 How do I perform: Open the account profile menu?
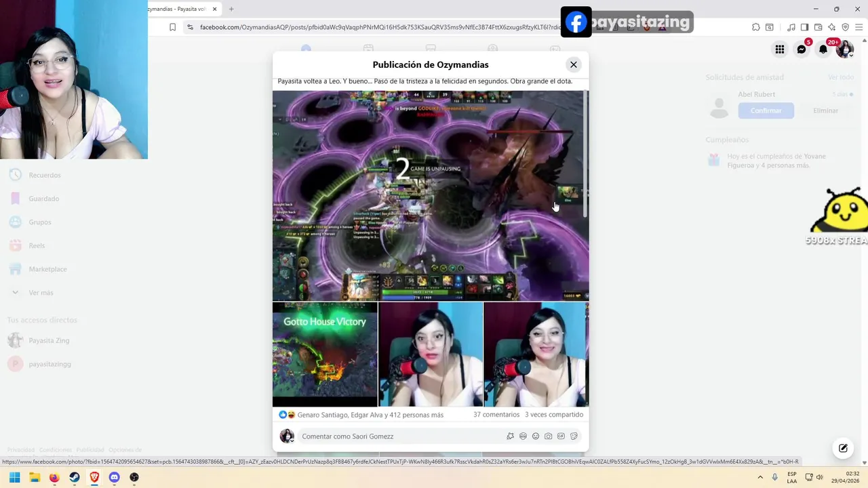[845, 49]
